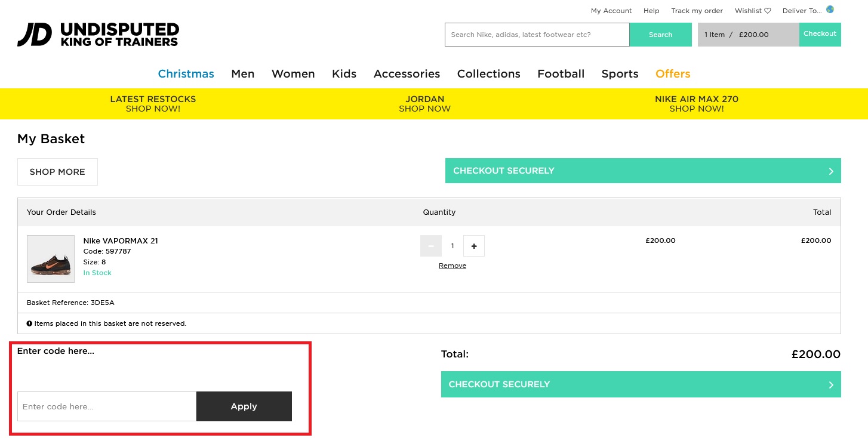Click the teal Search button
Screen dimensions: 868x438
pyautogui.click(x=661, y=35)
